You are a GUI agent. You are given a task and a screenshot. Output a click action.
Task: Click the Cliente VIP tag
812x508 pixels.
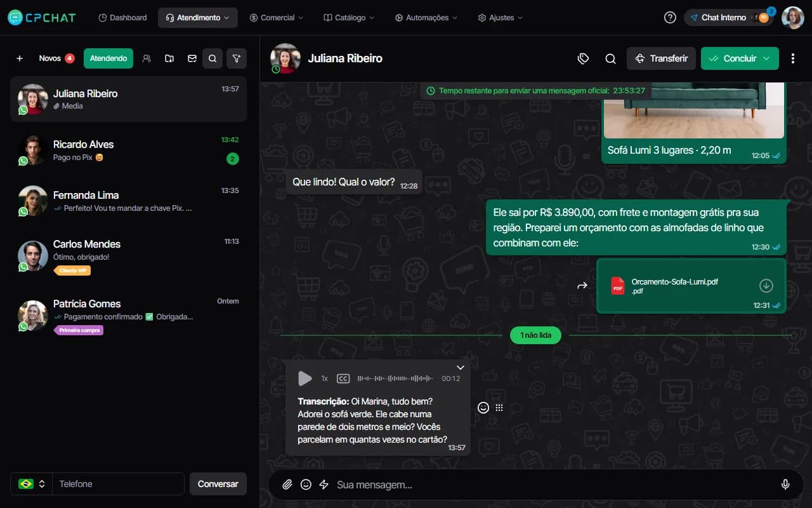(72, 271)
